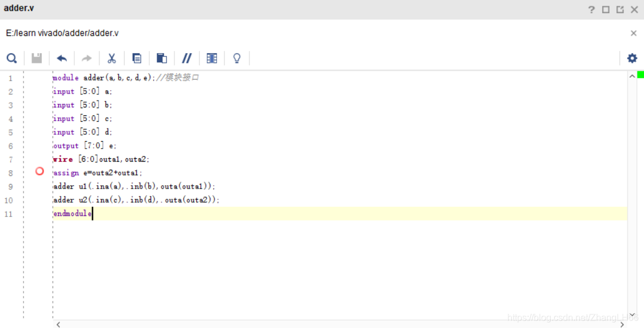Click the save file floppy icon
The width and height of the screenshot is (644, 328).
(x=37, y=58)
